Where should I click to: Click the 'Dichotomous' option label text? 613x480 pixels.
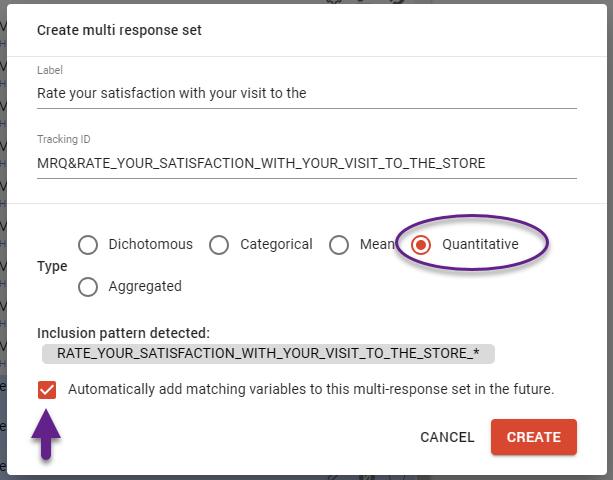pos(148,244)
